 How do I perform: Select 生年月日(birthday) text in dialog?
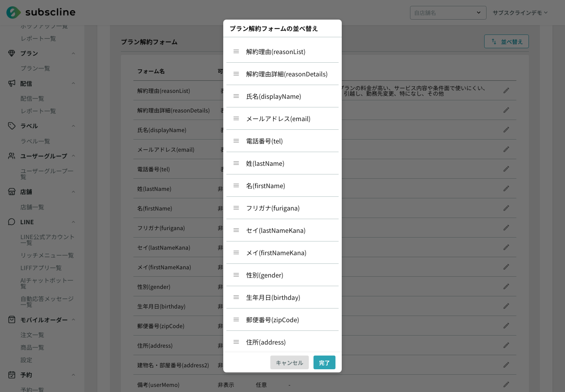click(273, 298)
